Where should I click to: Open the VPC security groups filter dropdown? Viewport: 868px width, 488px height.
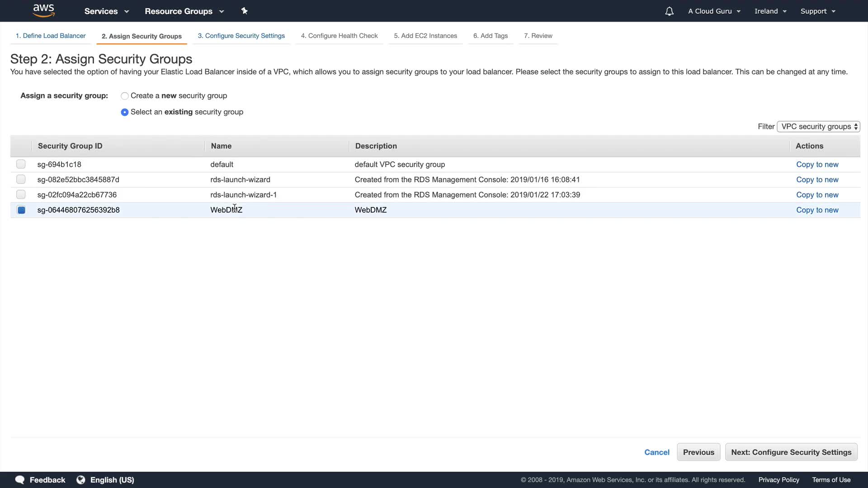pyautogui.click(x=818, y=127)
